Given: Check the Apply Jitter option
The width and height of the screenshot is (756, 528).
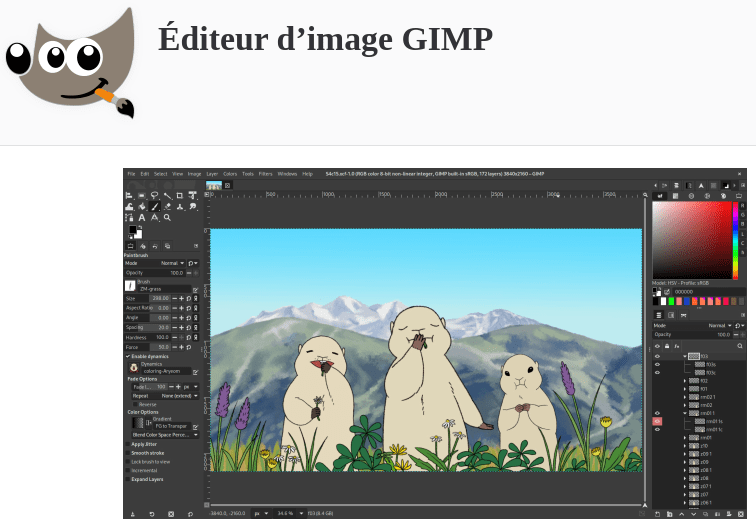Looking at the screenshot, I should 128,444.
